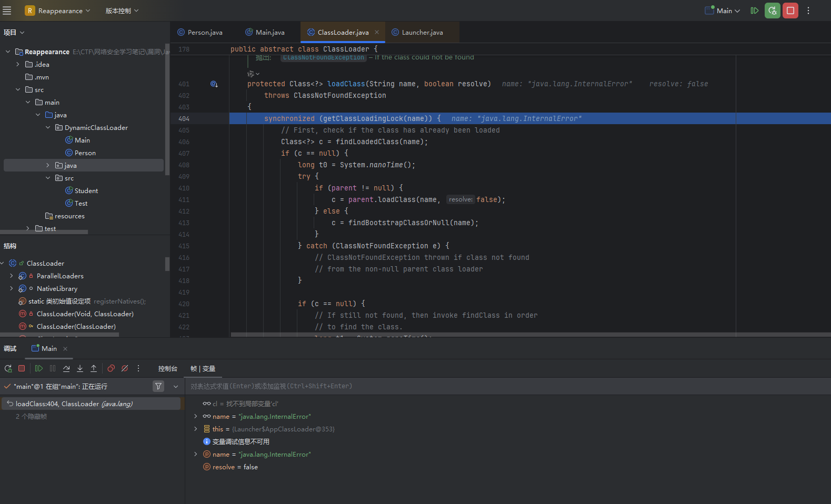This screenshot has height=504, width=831.
Task: Open the hamburger main menu icon
Action: 7,11
